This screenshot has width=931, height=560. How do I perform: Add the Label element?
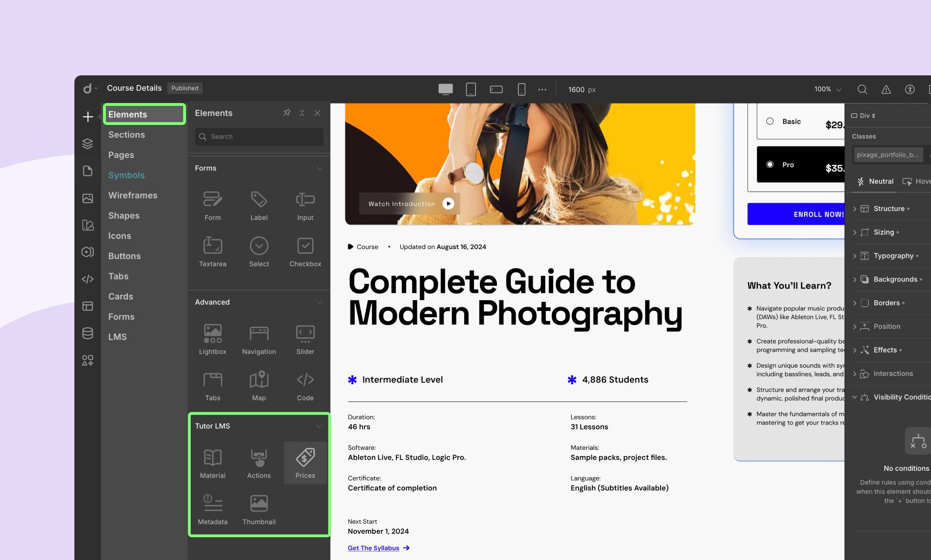tap(259, 206)
